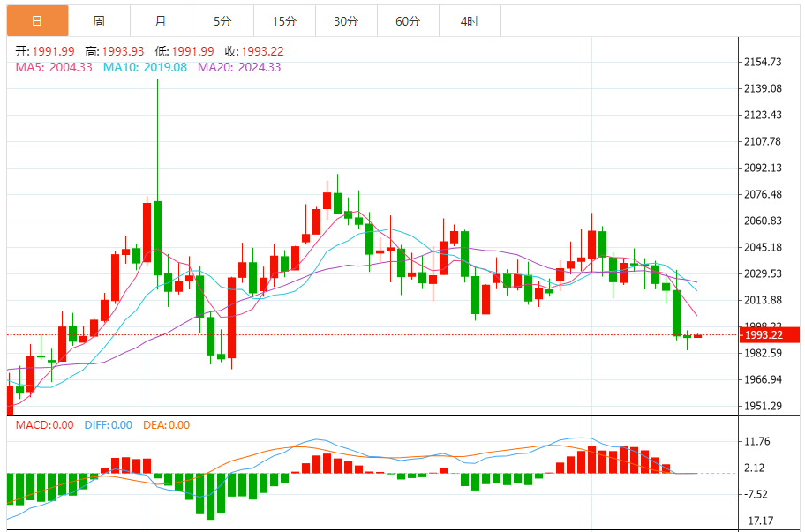Click the 低:1991.99 low price value
Image resolution: width=805 pixels, height=532 pixels.
click(x=184, y=51)
